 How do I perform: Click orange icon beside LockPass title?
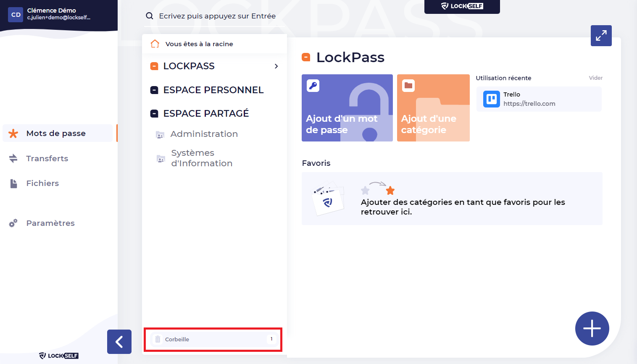[x=306, y=57]
